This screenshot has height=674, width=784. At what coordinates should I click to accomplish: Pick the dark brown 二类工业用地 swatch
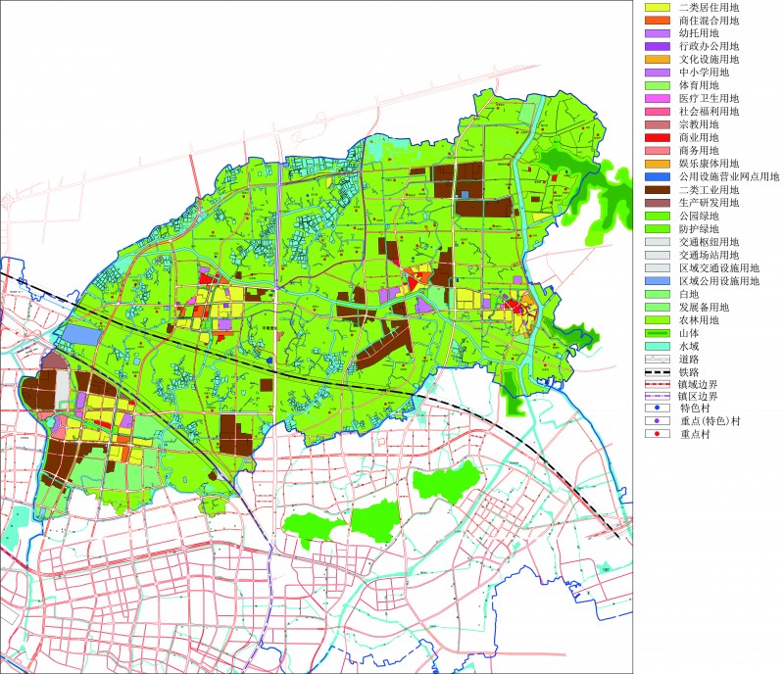pyautogui.click(x=656, y=190)
